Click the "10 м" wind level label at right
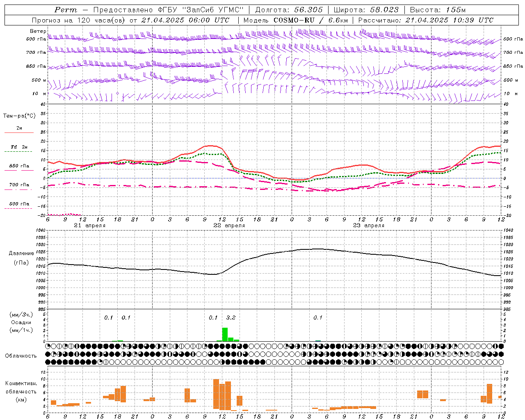 pos(510,94)
